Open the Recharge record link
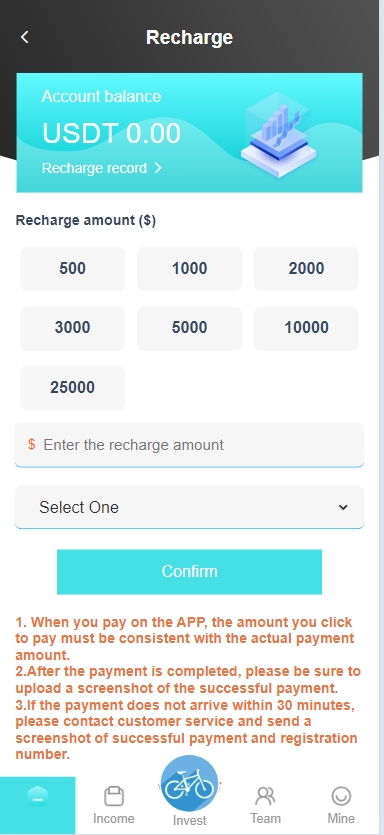The height and width of the screenshot is (835, 384). (x=101, y=168)
